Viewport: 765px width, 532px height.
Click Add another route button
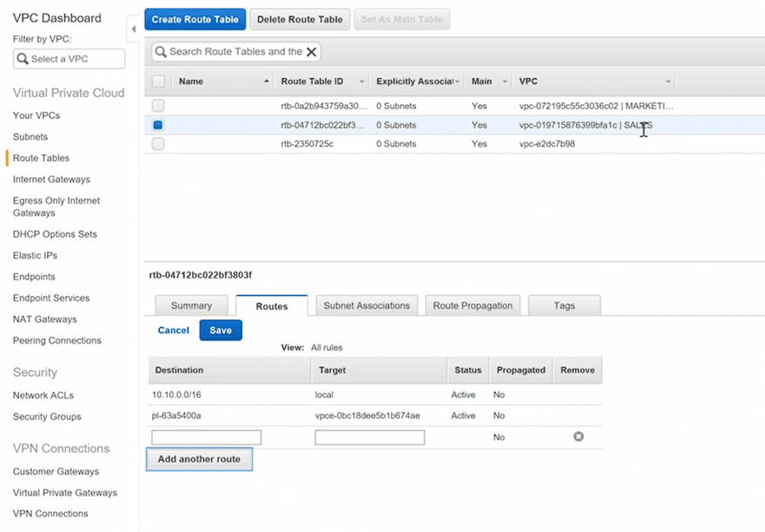coord(199,459)
